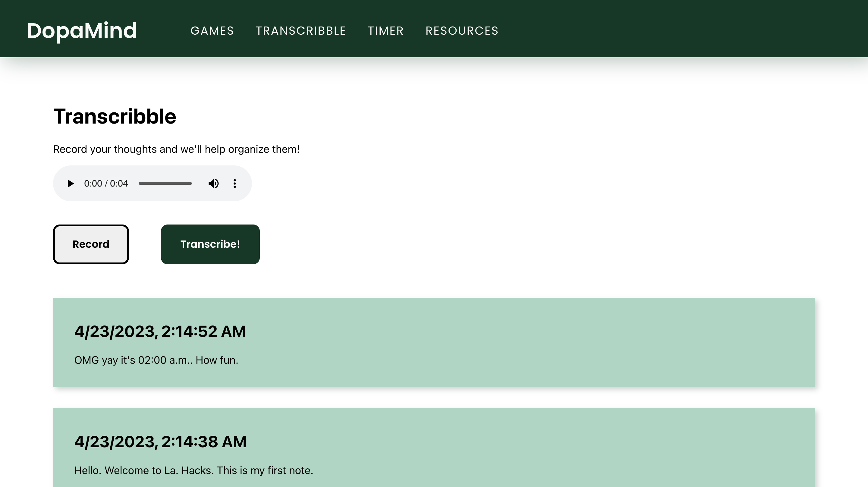Click the 4/23/2023, 2:14:38 AM timestamp heading

[x=160, y=442]
